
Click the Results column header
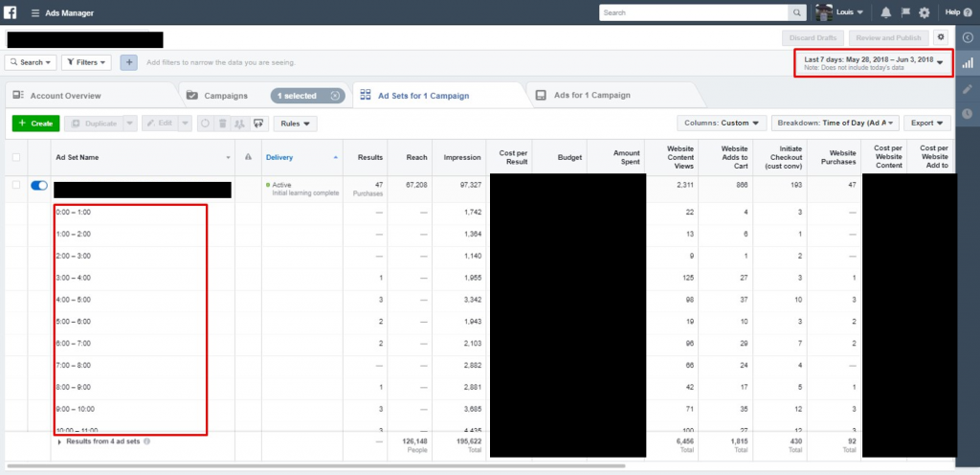tap(370, 157)
